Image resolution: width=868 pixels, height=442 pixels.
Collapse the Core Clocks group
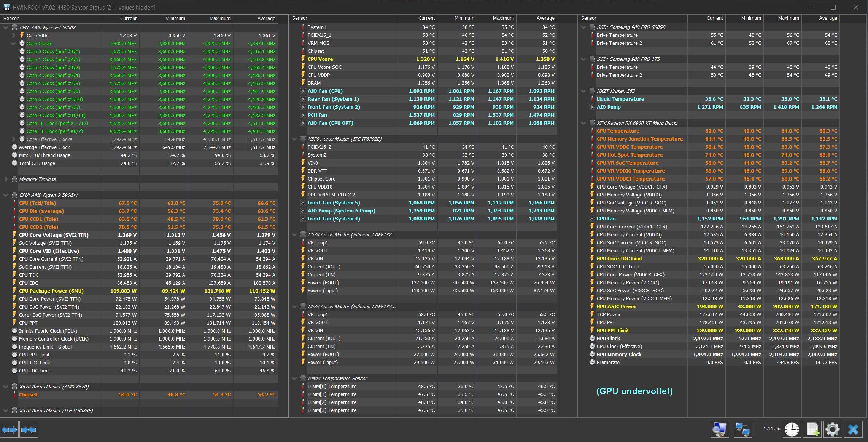coord(14,43)
